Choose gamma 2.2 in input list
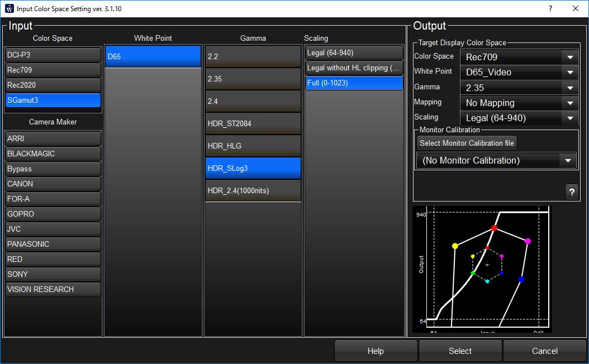 pos(253,56)
